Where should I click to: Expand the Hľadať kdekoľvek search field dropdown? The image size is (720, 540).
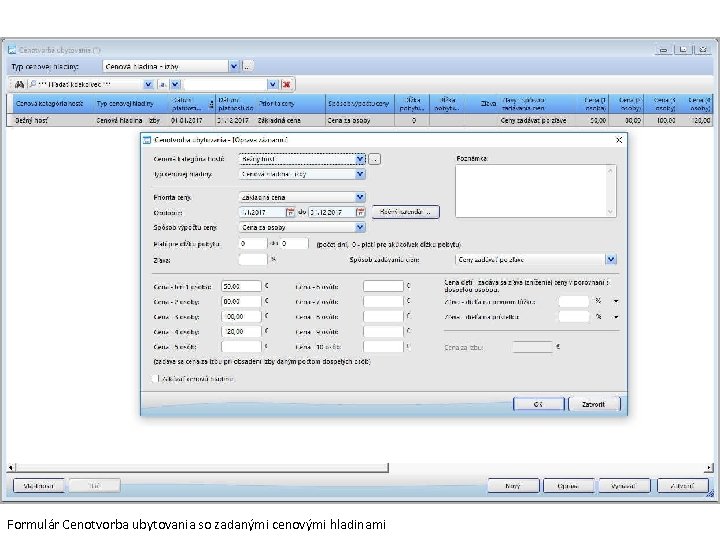click(x=148, y=84)
